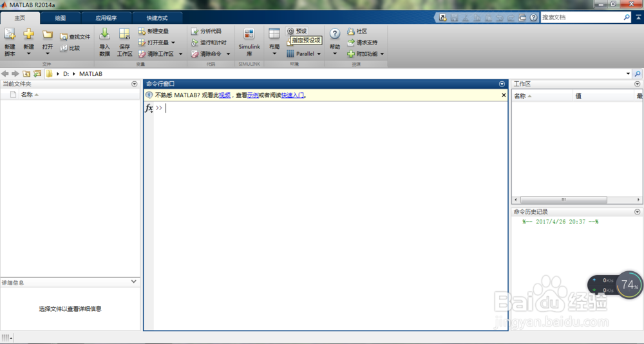
Task: Select history entry 2017/4/26 20:37
Action: pyautogui.click(x=560, y=222)
